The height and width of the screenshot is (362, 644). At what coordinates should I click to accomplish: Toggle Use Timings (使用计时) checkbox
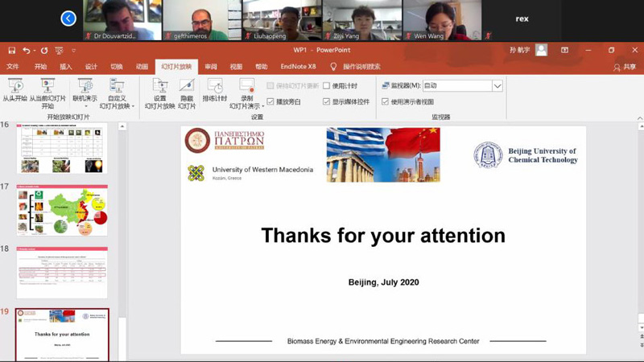pyautogui.click(x=326, y=86)
